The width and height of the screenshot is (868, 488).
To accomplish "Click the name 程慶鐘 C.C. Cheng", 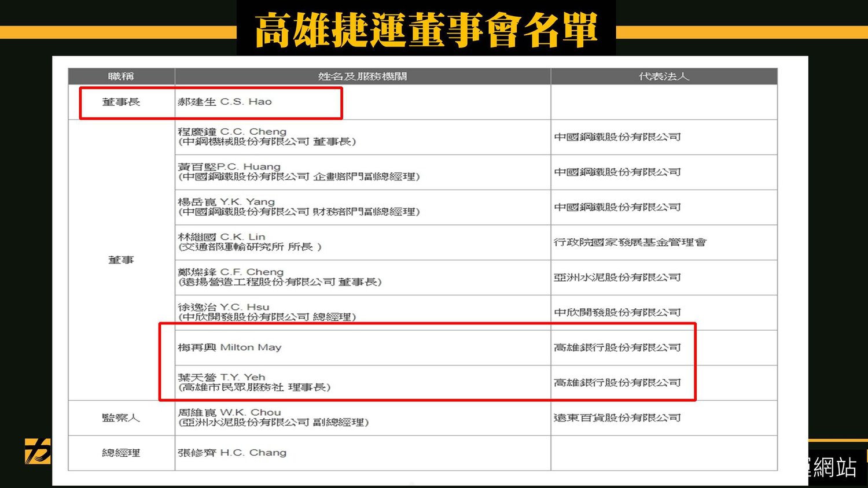I will (232, 132).
